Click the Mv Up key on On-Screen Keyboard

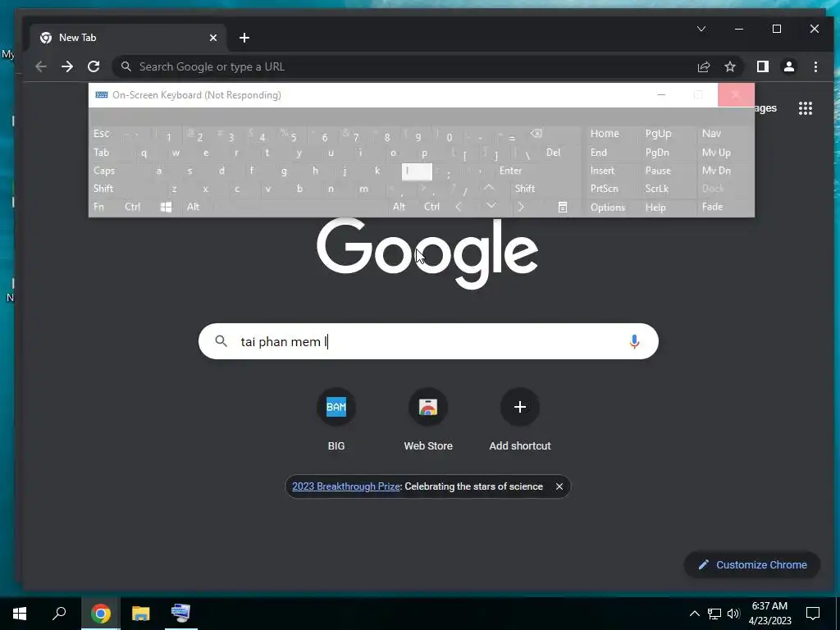[x=716, y=153]
